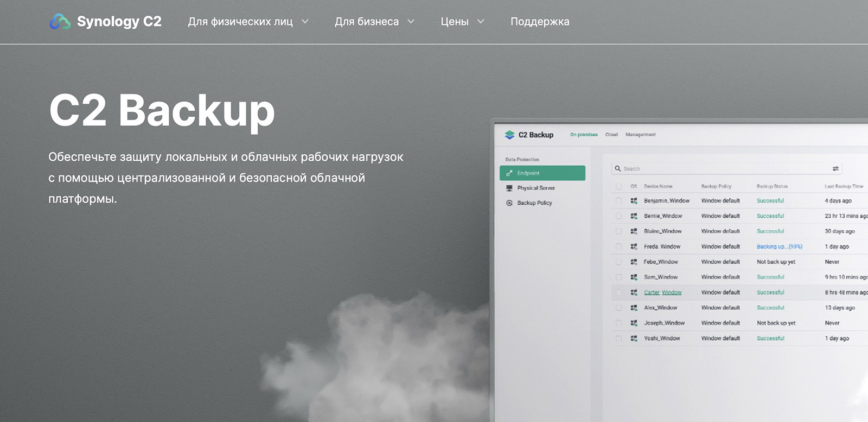Image resolution: width=868 pixels, height=422 pixels.
Task: Sort by the Backup Status column header
Action: [x=772, y=186]
